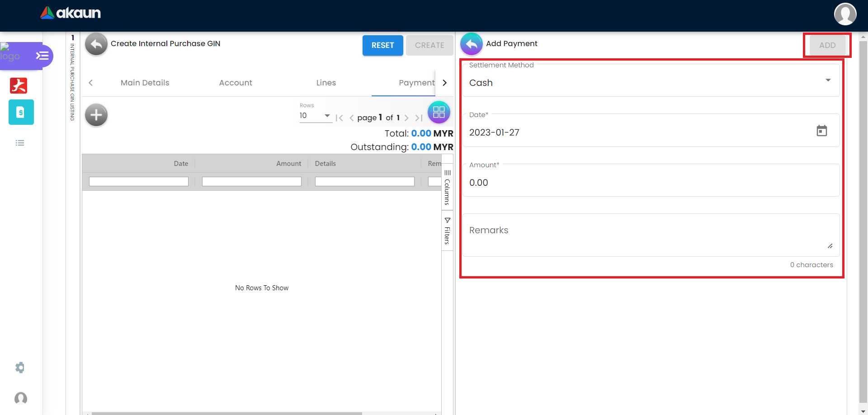Open the date calendar picker icon
The image size is (868, 415).
pyautogui.click(x=821, y=131)
